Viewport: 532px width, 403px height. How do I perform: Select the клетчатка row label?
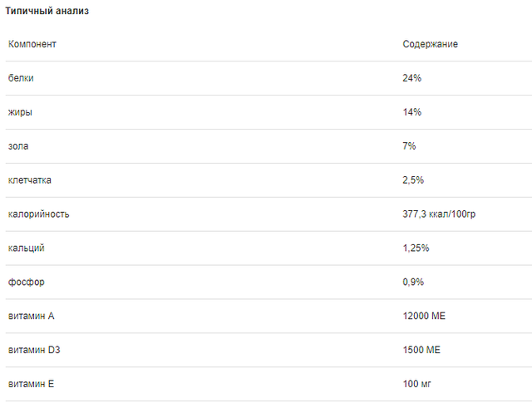[x=30, y=180]
